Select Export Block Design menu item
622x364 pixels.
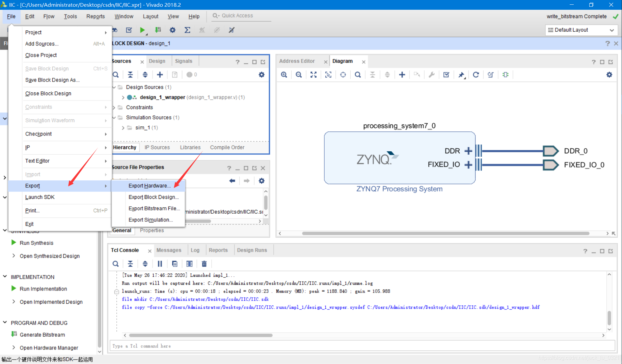pyautogui.click(x=148, y=197)
